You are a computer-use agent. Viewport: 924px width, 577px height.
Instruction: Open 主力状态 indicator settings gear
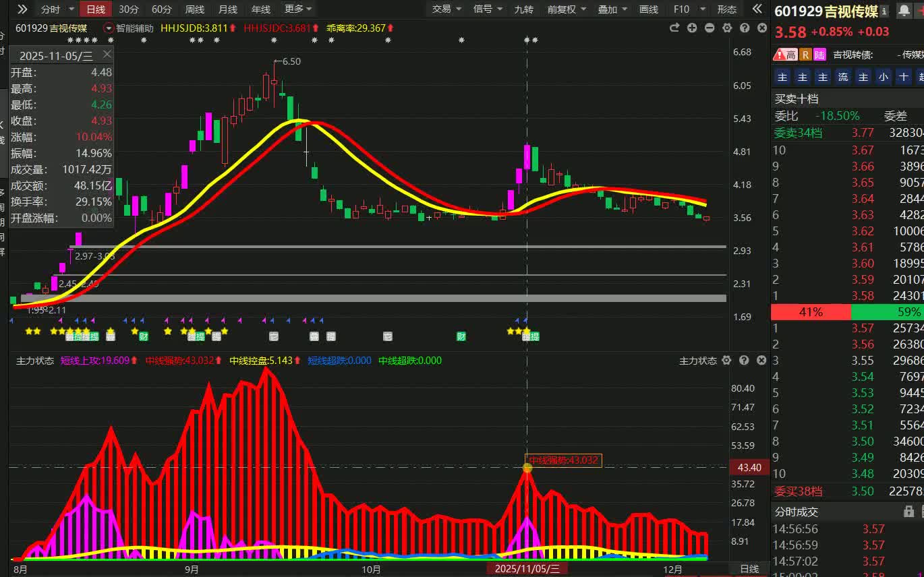coord(727,361)
